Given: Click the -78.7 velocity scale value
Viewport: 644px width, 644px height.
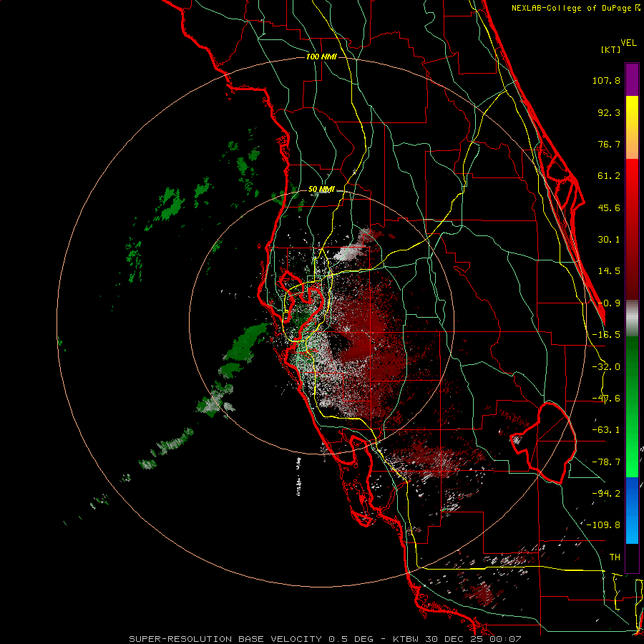Looking at the screenshot, I should pos(606,462).
